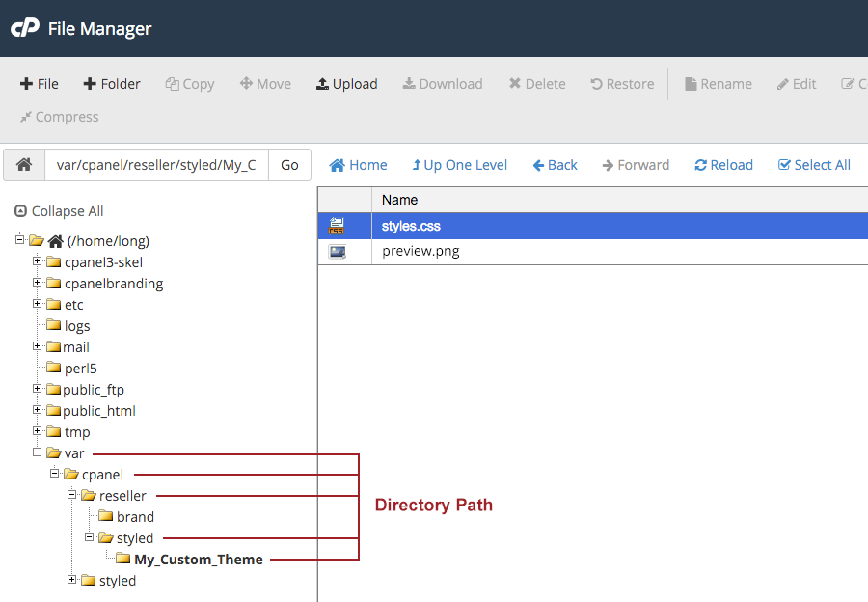The image size is (868, 602).
Task: Click the directory path input field
Action: click(x=156, y=165)
